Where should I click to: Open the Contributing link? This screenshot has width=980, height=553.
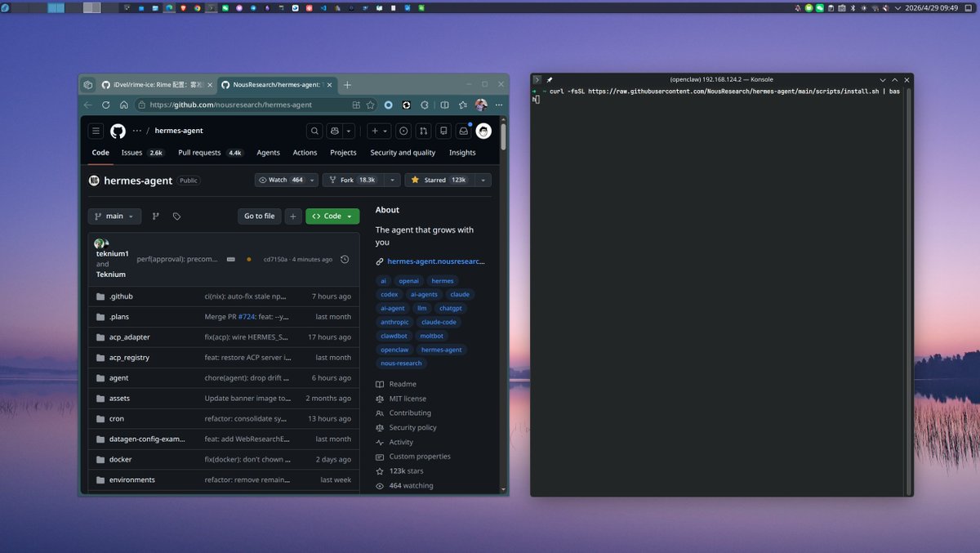pos(410,413)
